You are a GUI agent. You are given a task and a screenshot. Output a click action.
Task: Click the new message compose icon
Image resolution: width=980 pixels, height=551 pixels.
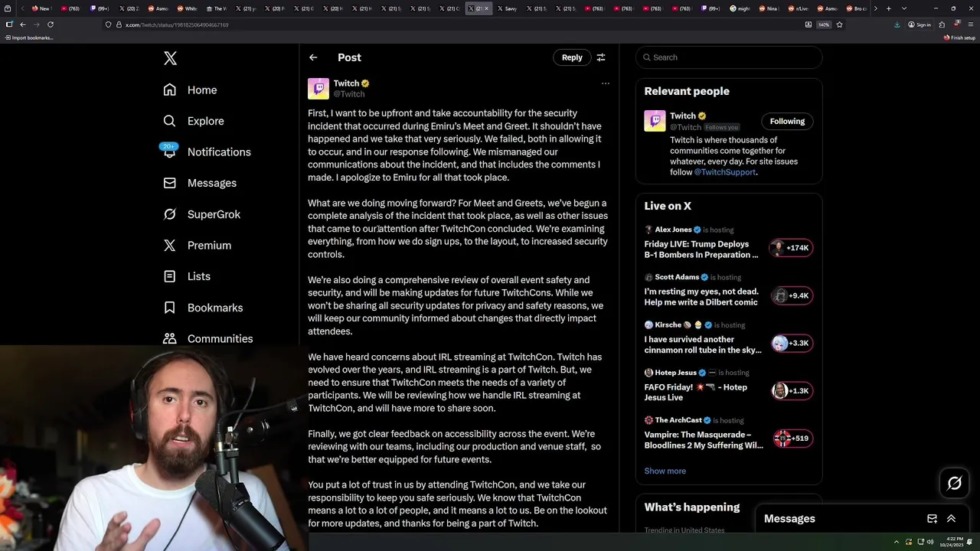(x=932, y=519)
